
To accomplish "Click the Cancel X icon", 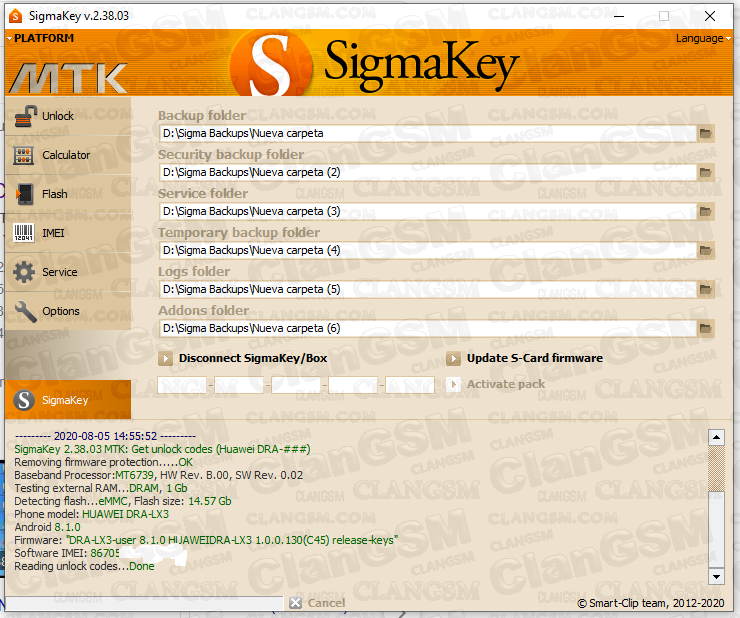I will [295, 603].
